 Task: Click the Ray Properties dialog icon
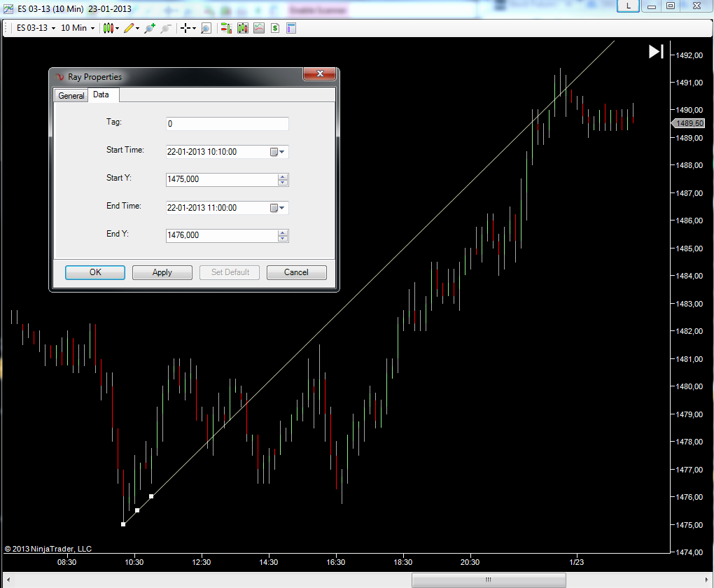tap(59, 77)
